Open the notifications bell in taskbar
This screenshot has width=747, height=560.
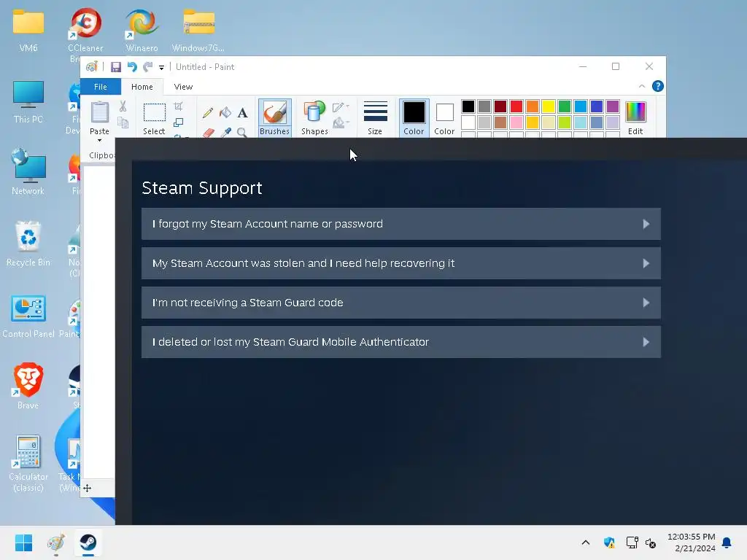(x=727, y=542)
